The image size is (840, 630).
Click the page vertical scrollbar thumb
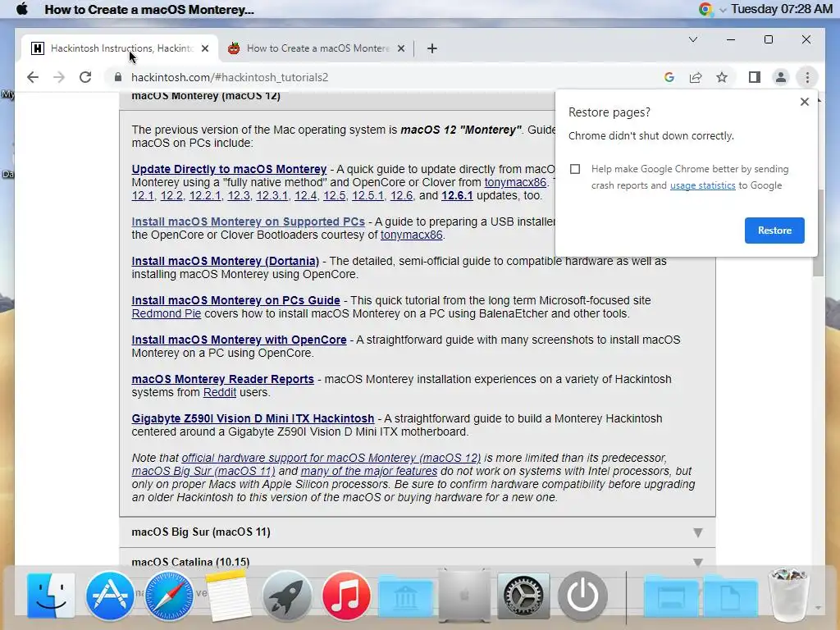pyautogui.click(x=818, y=233)
